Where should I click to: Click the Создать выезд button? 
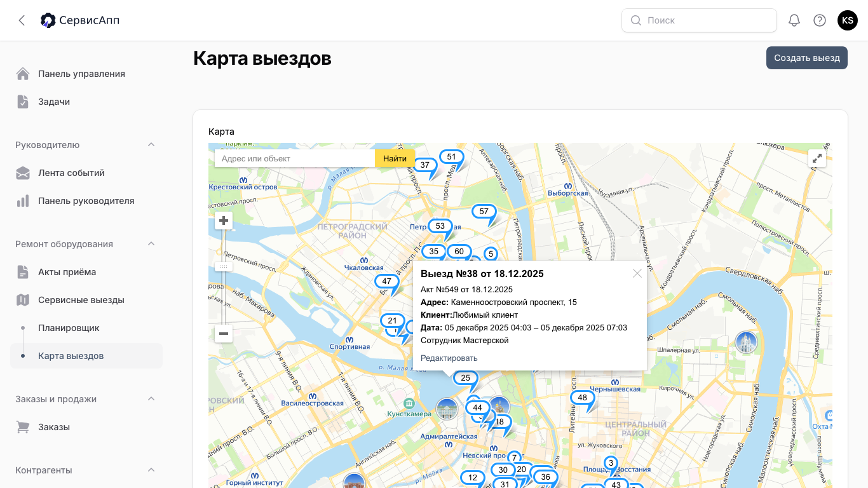click(x=806, y=58)
